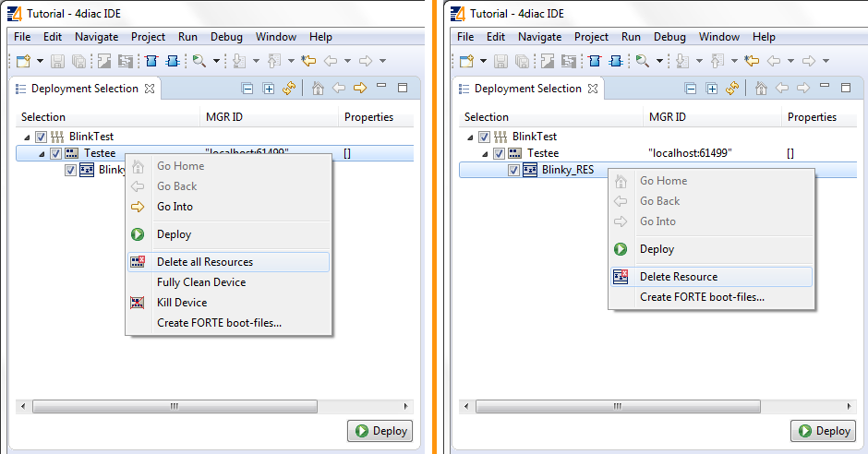The image size is (868, 454).
Task: Toggle the Blinky_RES checkbox in right window
Action: point(513,170)
